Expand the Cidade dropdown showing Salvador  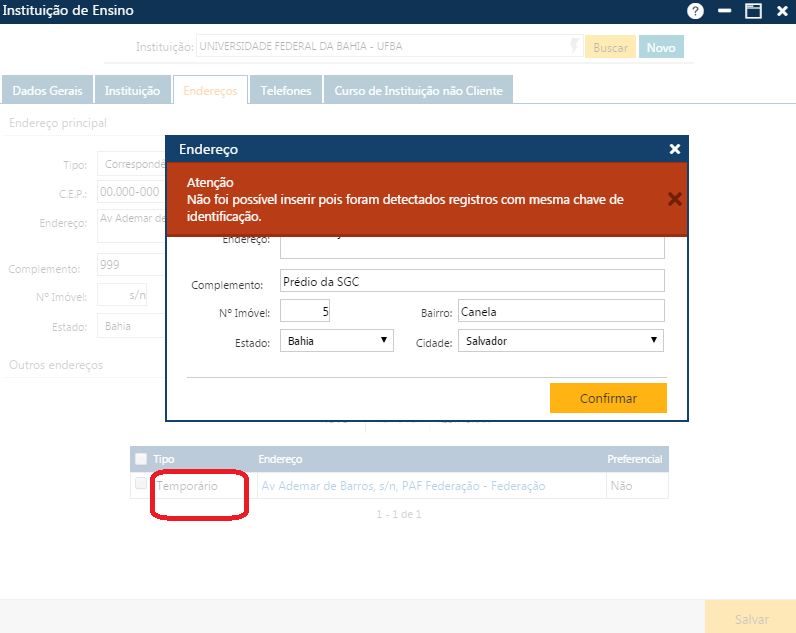pyautogui.click(x=561, y=341)
